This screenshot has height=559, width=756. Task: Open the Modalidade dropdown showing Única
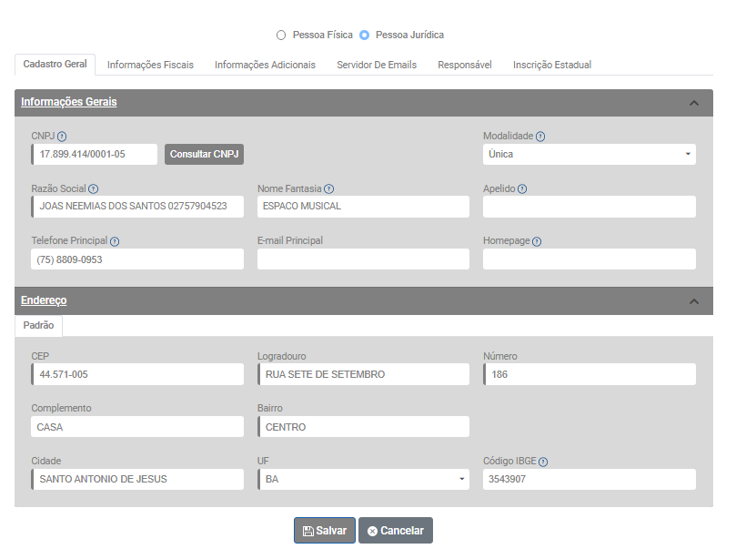[589, 154]
